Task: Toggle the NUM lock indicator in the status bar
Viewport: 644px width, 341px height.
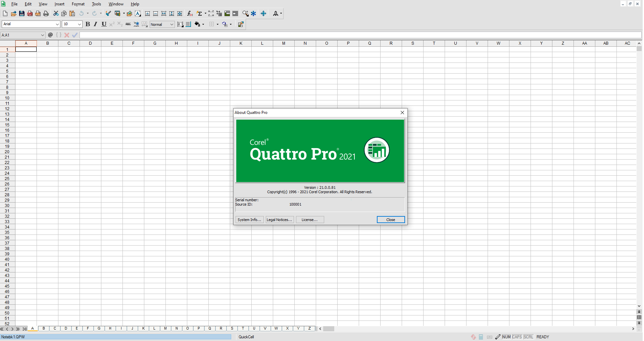Action: [506, 337]
